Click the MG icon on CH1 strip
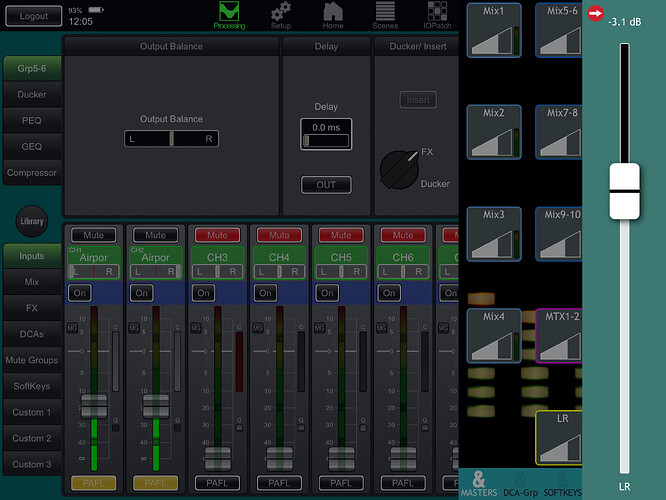666x500 pixels. [x=72, y=328]
